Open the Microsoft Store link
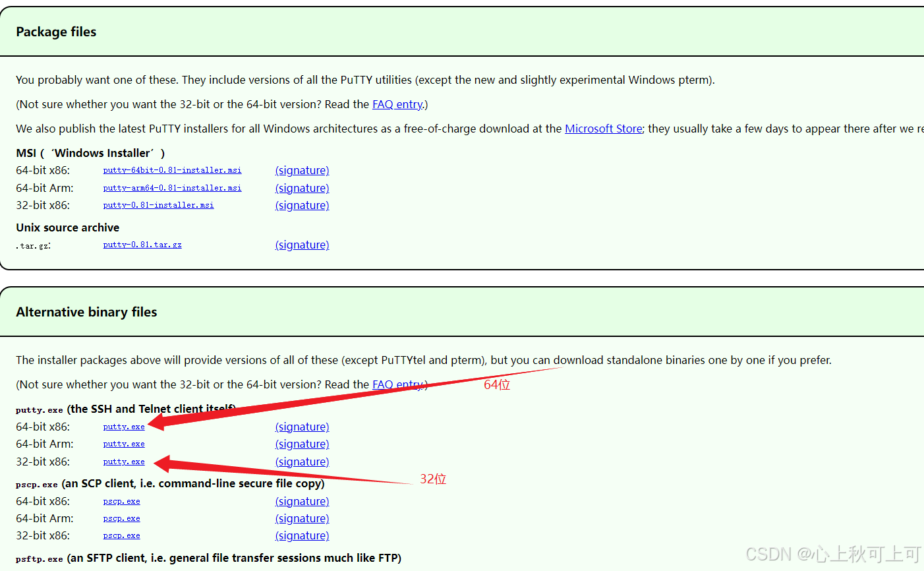The width and height of the screenshot is (924, 571). (x=603, y=129)
